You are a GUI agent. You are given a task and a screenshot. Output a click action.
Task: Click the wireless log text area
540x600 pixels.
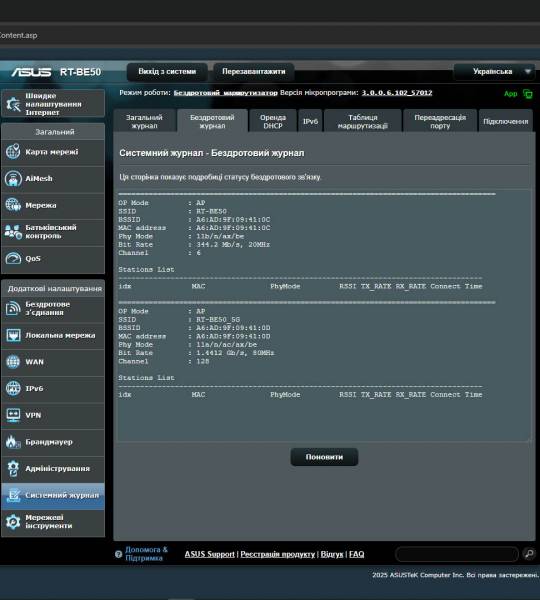pyautogui.click(x=324, y=315)
